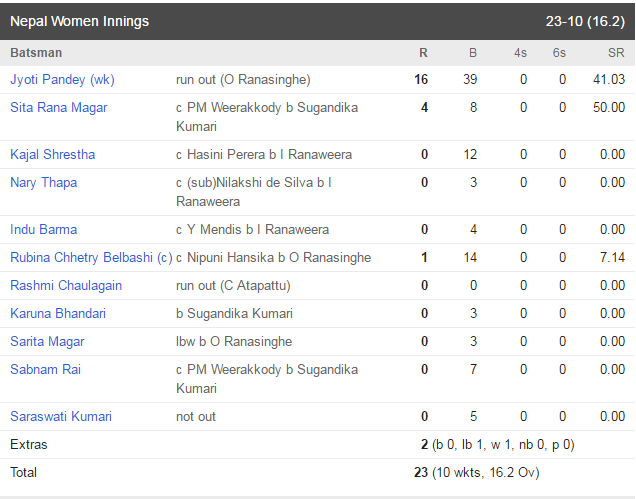
Task: Open Karuna Bhandari player profile
Action: point(58,314)
